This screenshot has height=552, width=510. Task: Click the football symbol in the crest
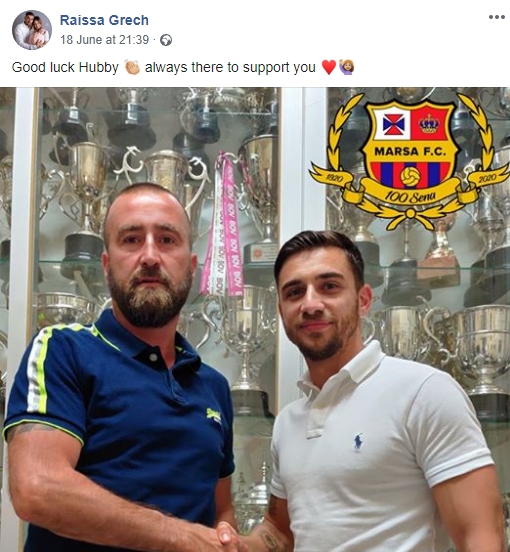click(410, 176)
